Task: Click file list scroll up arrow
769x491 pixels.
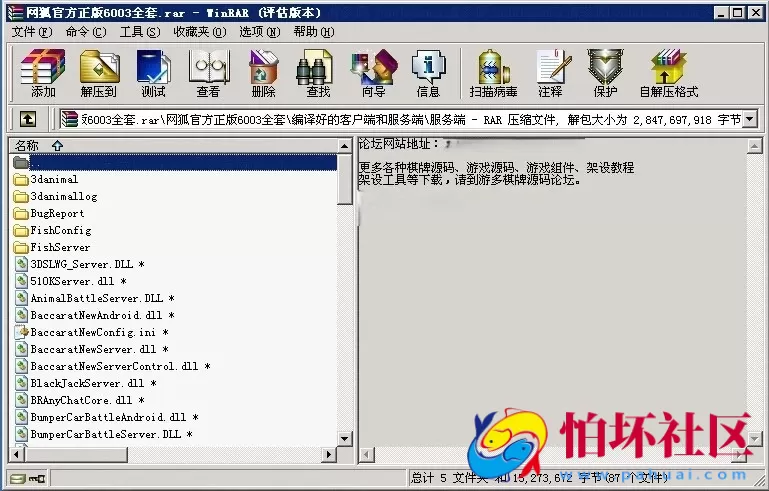Action: (x=345, y=146)
